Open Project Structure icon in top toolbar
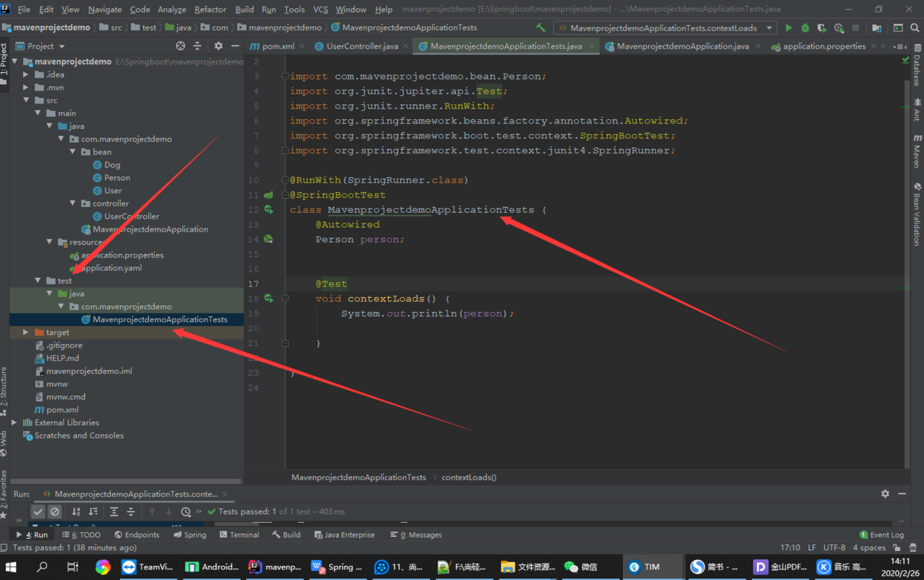 pos(876,28)
